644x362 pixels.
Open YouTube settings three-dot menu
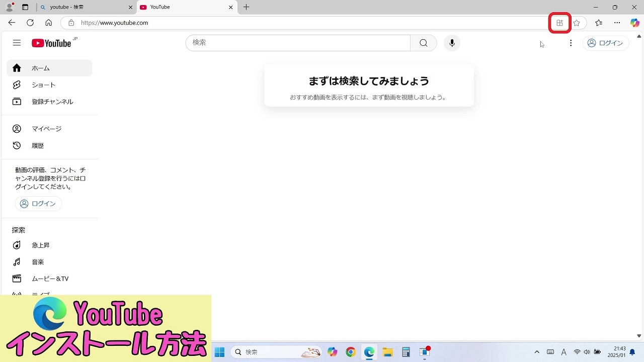pos(571,43)
